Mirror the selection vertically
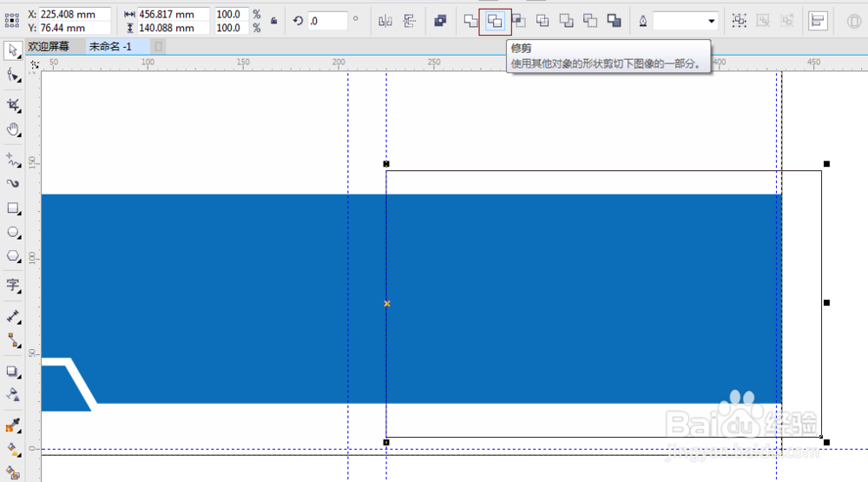Screen dimensions: 868x482 (409, 21)
